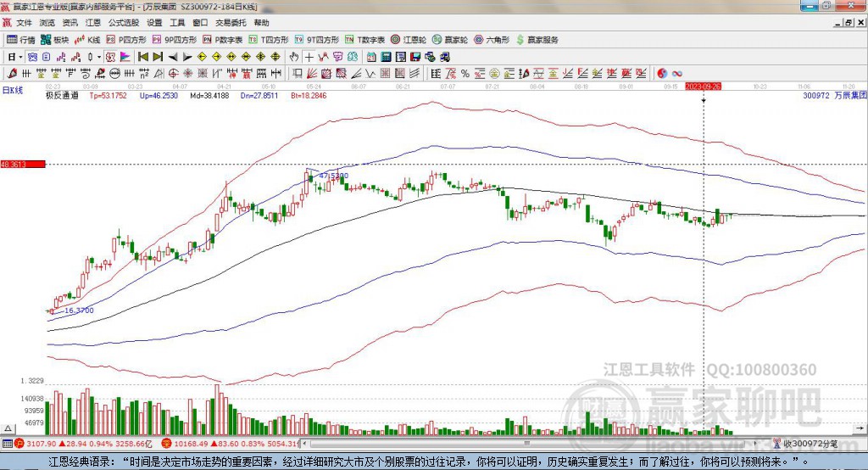Click the horizontal chart scrollbar thumb
The height and width of the screenshot is (470, 868).
tap(527, 444)
